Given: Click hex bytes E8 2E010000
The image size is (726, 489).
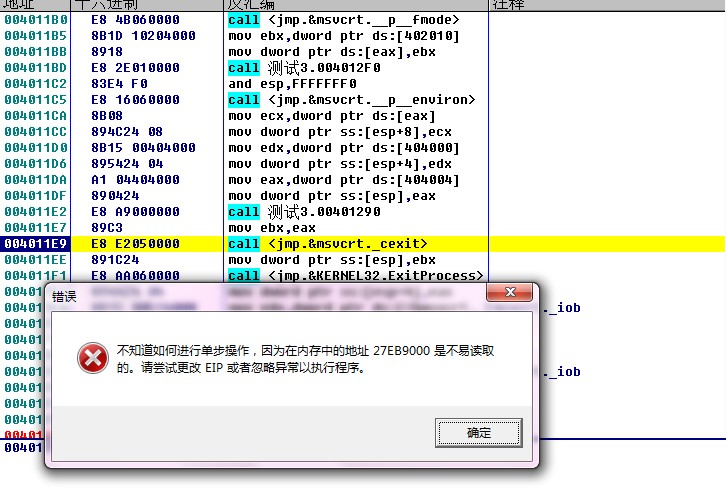Looking at the screenshot, I should [x=135, y=68].
